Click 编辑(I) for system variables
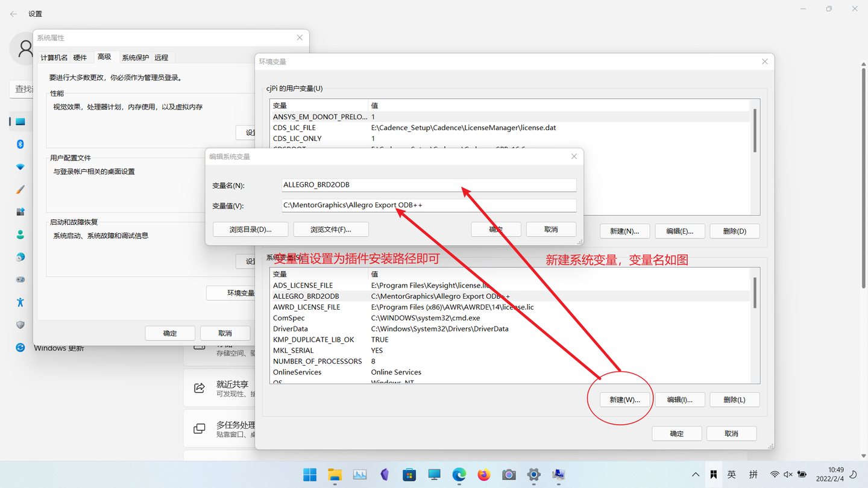This screenshot has width=868, height=488. [680, 399]
